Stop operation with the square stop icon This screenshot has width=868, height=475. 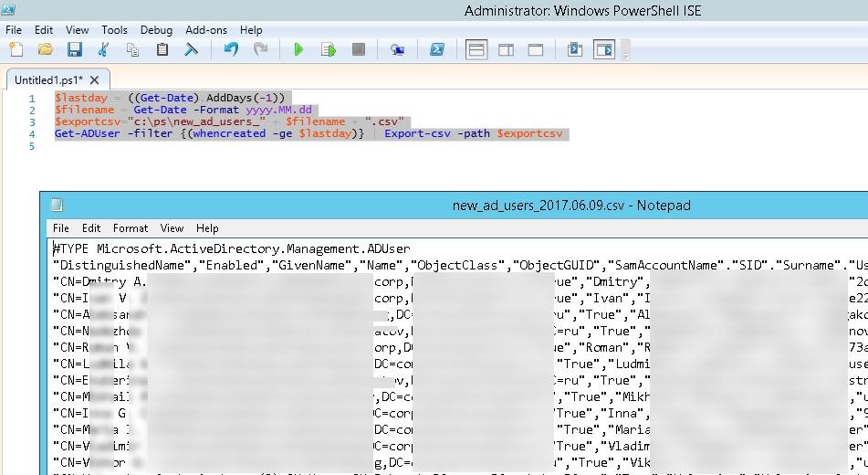tap(358, 50)
